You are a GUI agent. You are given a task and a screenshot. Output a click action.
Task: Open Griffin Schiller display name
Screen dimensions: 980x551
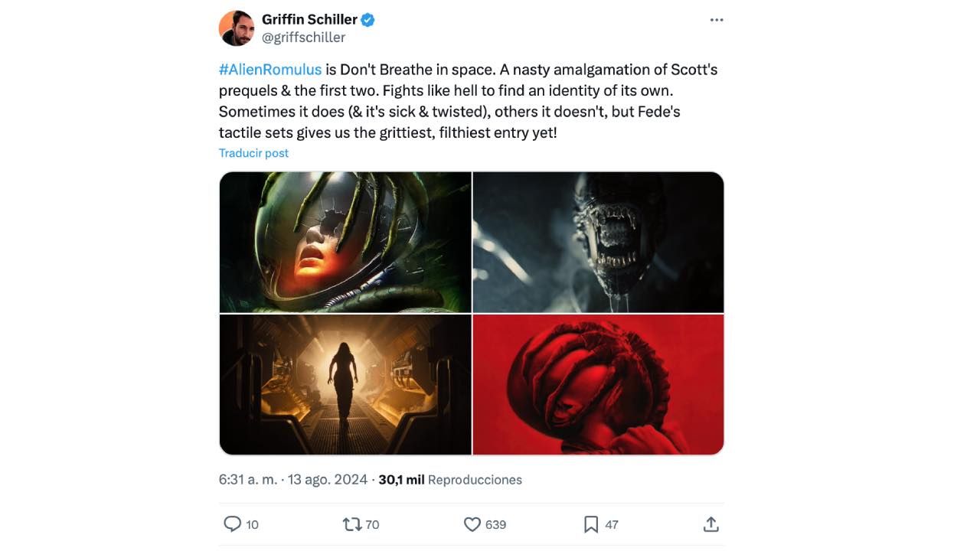pyautogui.click(x=309, y=20)
